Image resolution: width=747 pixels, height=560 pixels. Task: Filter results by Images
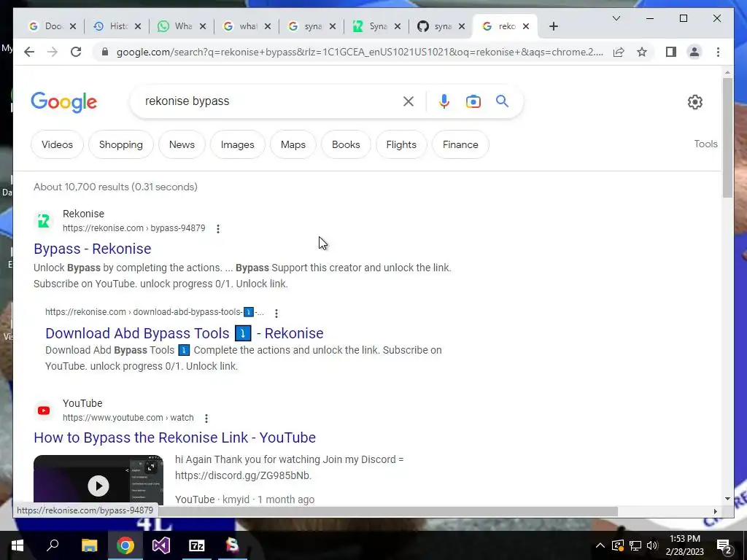(x=237, y=144)
